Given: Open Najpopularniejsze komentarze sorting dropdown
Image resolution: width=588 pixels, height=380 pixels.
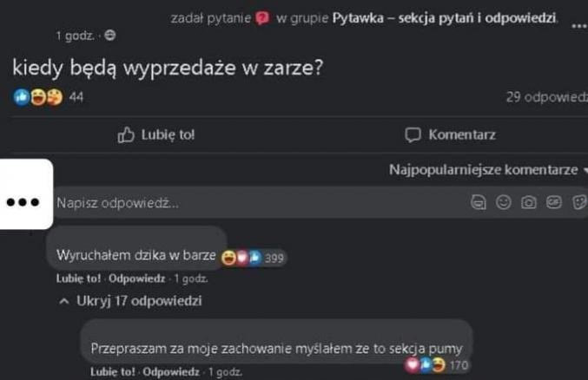Looking at the screenshot, I should pyautogui.click(x=488, y=170).
